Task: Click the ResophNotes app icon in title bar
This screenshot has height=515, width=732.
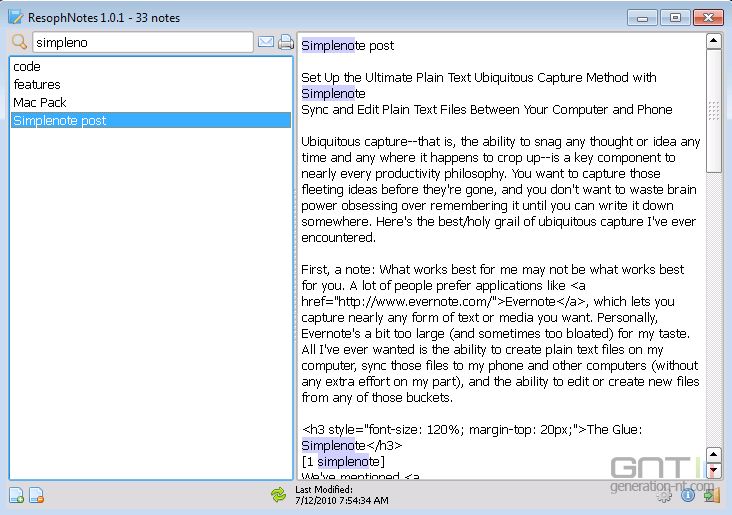Action: [15, 17]
